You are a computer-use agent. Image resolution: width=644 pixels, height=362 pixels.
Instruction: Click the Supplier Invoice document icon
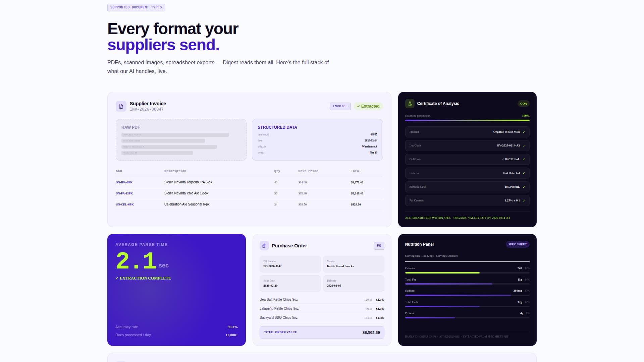[120, 106]
